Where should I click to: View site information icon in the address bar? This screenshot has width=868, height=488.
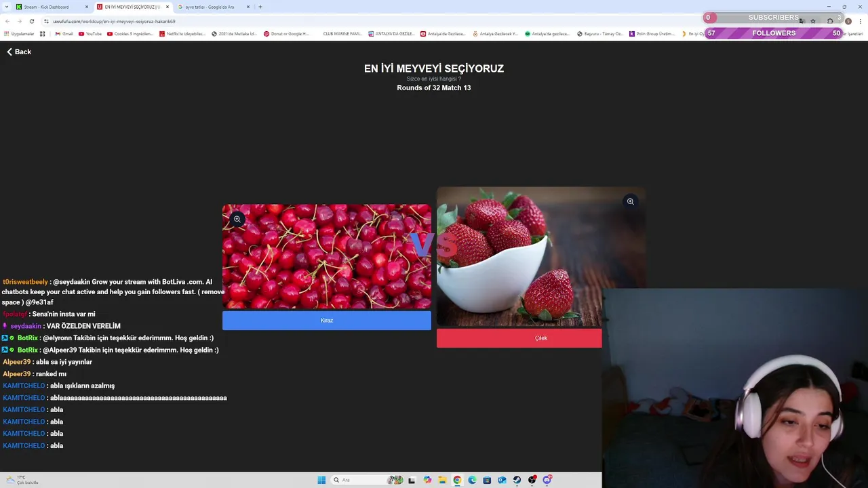[47, 21]
